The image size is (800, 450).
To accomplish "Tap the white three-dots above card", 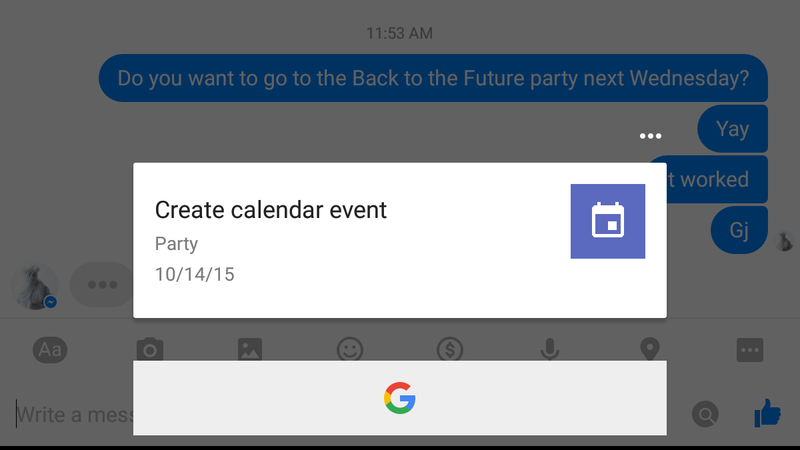I will [651, 136].
